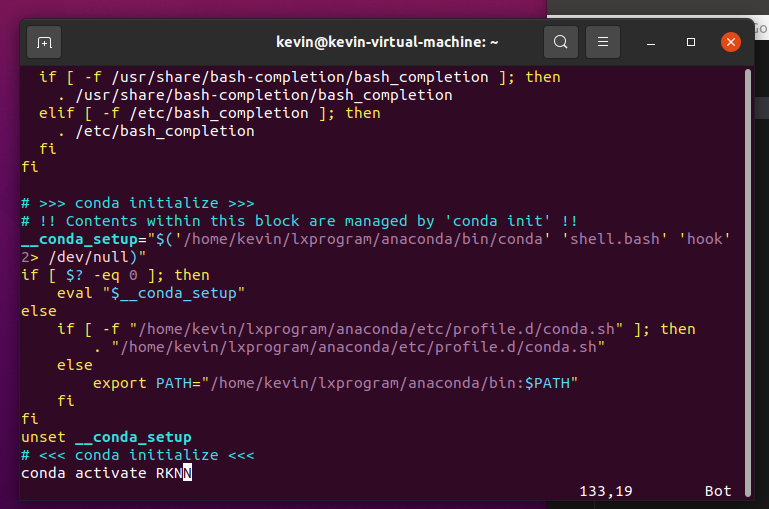
Task: Click the title 'kevin@kevin-virtual-machine: ~'
Action: pyautogui.click(x=387, y=42)
